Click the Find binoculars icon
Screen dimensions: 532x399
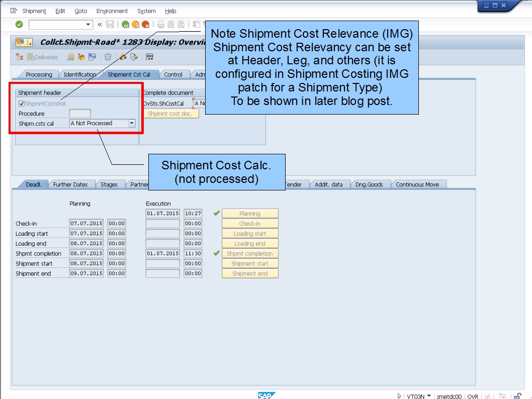coord(171,25)
